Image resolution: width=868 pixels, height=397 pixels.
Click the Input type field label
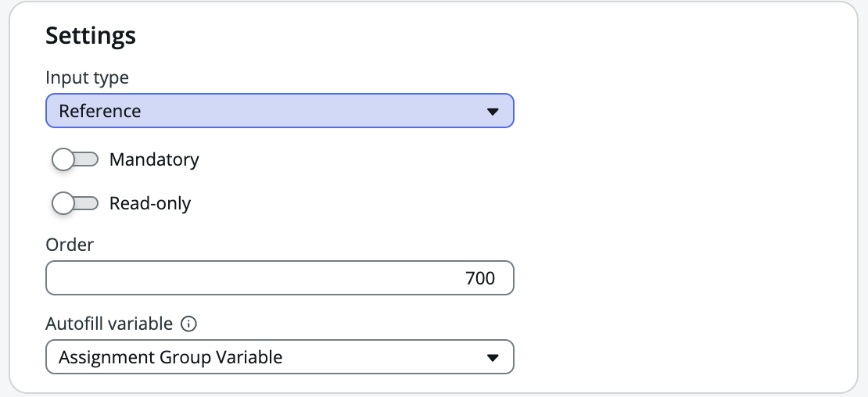(x=88, y=77)
